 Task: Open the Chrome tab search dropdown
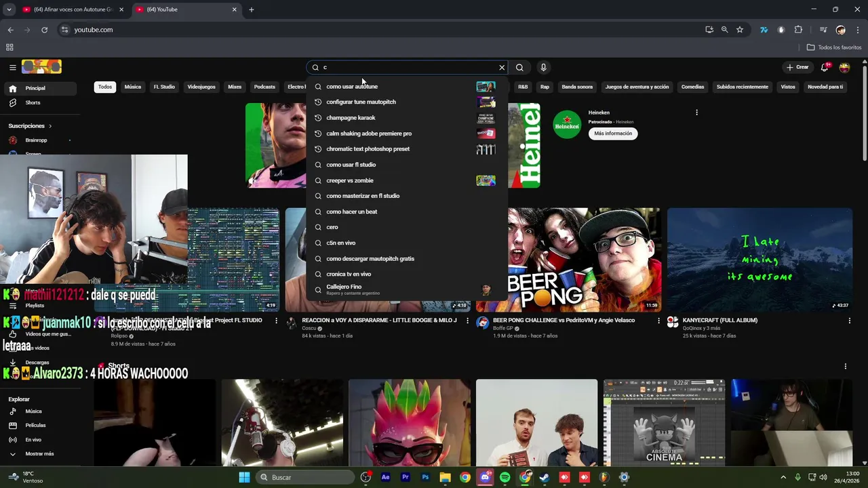coord(9,9)
